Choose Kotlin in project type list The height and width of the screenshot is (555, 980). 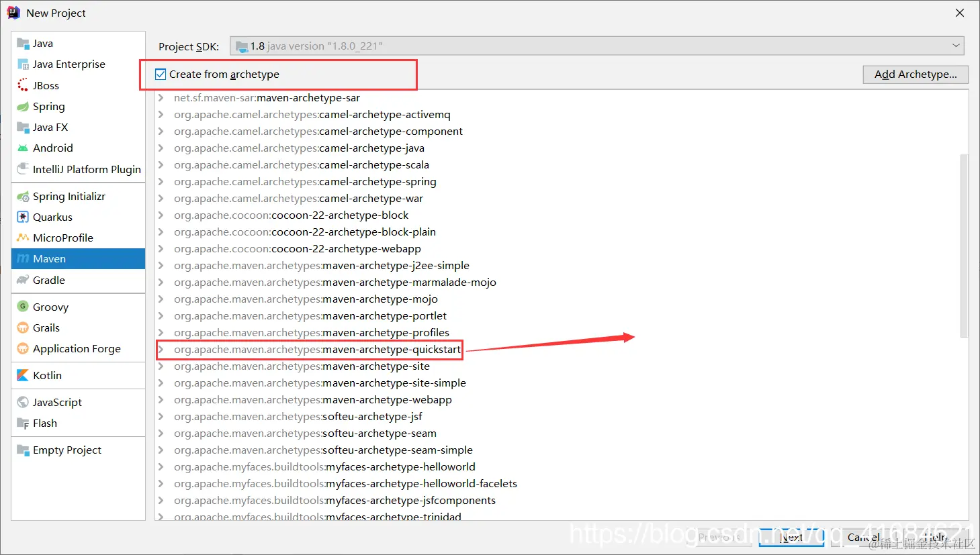[78, 375]
